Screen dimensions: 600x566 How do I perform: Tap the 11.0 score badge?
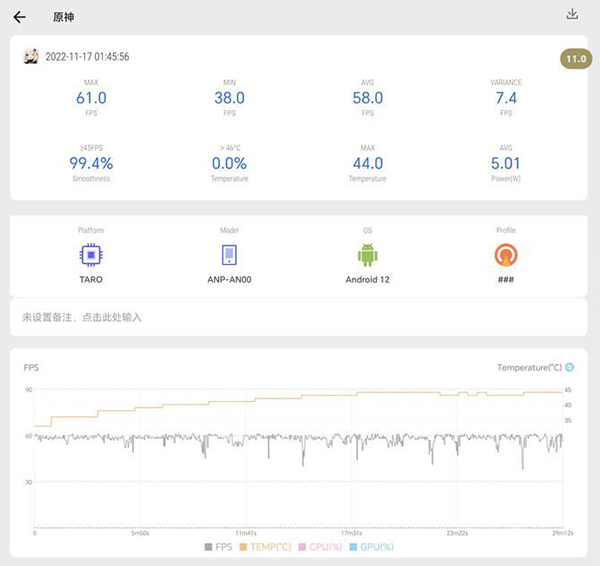[x=576, y=59]
